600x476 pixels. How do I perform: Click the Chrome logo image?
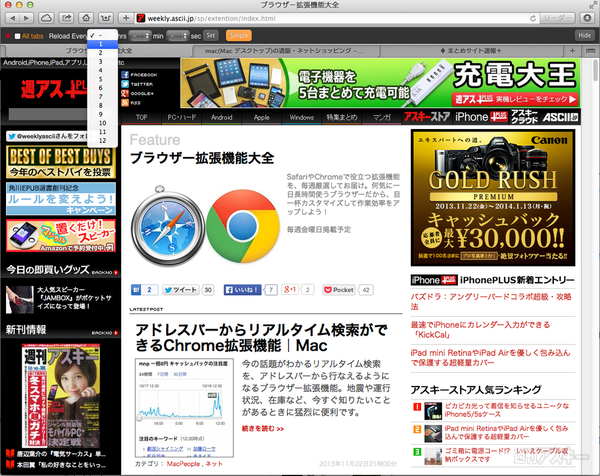tap(243, 226)
